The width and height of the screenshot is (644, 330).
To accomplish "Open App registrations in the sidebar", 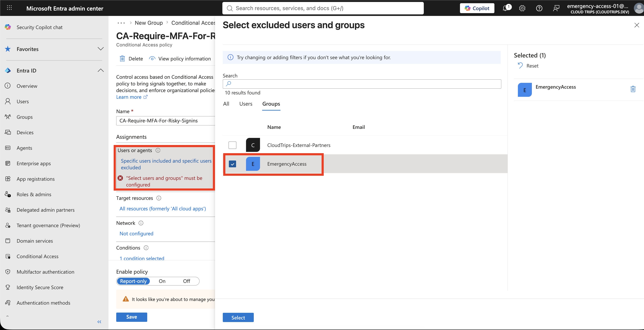I will pyautogui.click(x=36, y=179).
